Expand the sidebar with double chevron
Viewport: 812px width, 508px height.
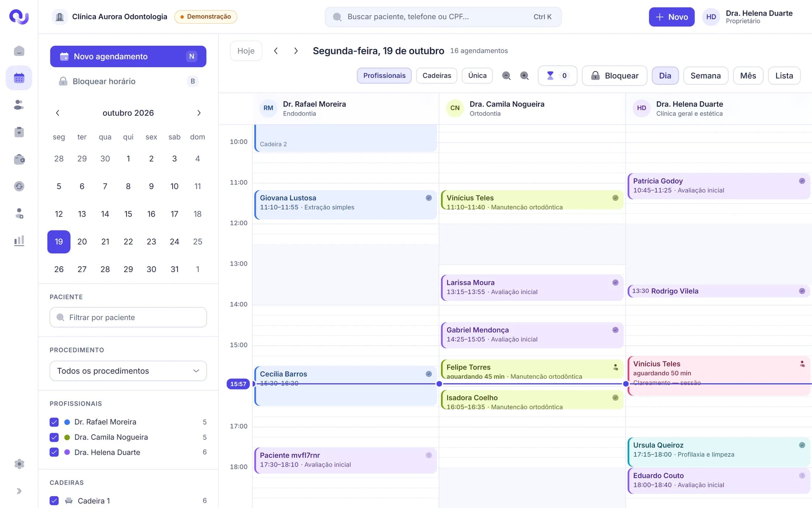tap(19, 491)
